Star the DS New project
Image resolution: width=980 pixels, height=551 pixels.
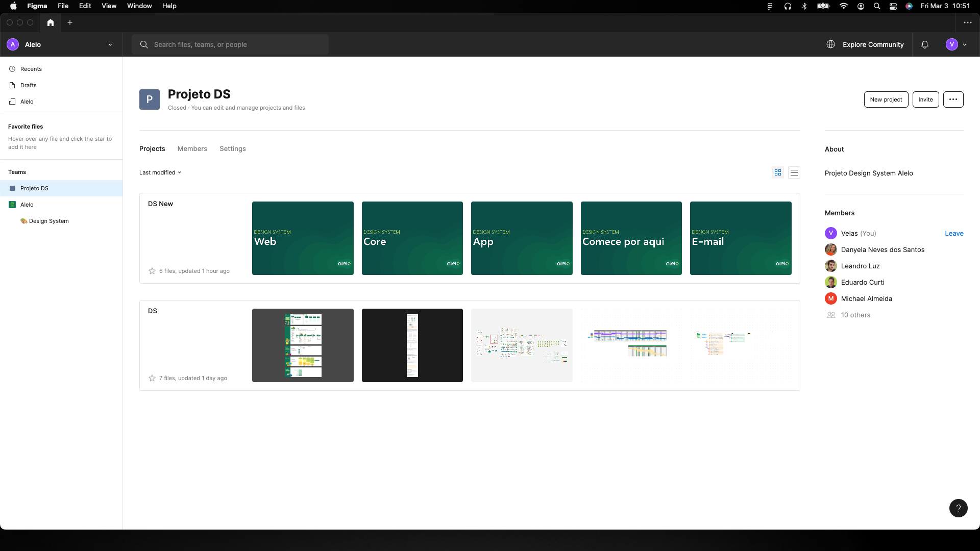tap(152, 271)
